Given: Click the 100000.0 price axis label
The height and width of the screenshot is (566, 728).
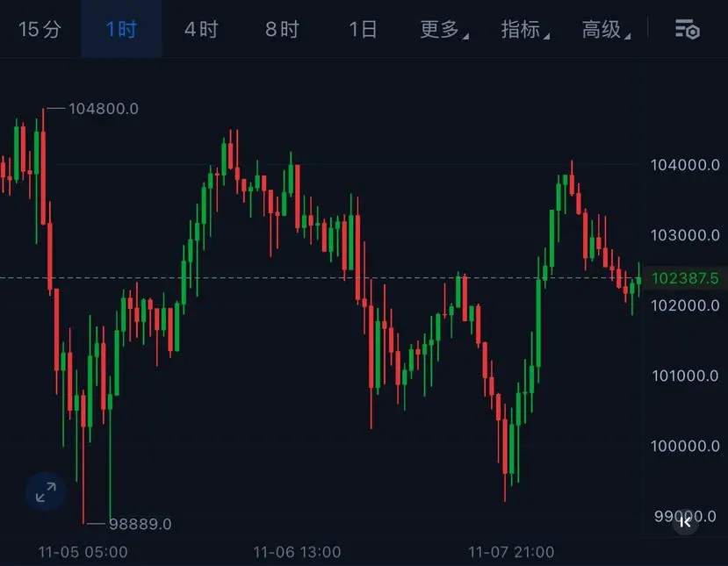Looking at the screenshot, I should click(x=685, y=447).
